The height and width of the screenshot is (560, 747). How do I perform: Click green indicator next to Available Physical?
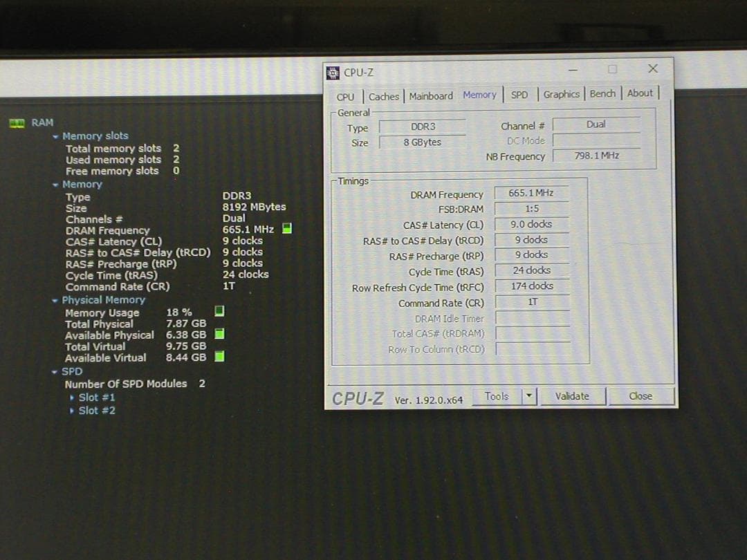click(219, 334)
